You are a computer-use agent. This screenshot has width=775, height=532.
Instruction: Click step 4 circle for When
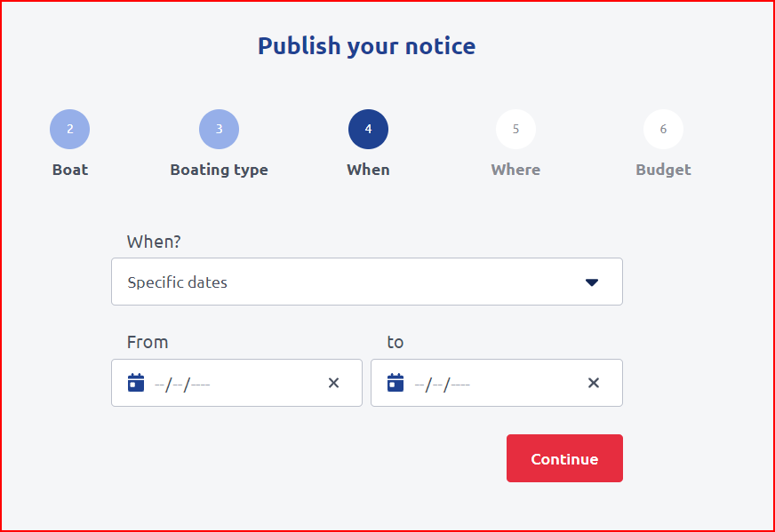(x=368, y=130)
